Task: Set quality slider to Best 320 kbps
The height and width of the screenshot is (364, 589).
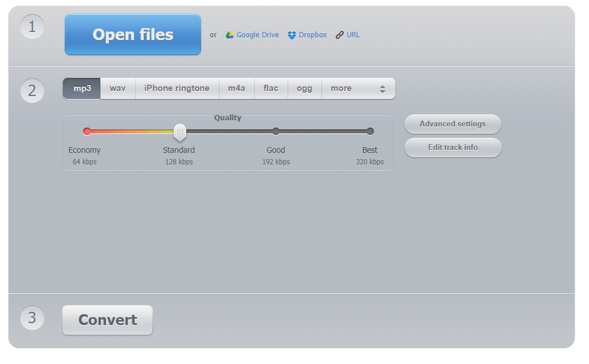Action: tap(370, 131)
